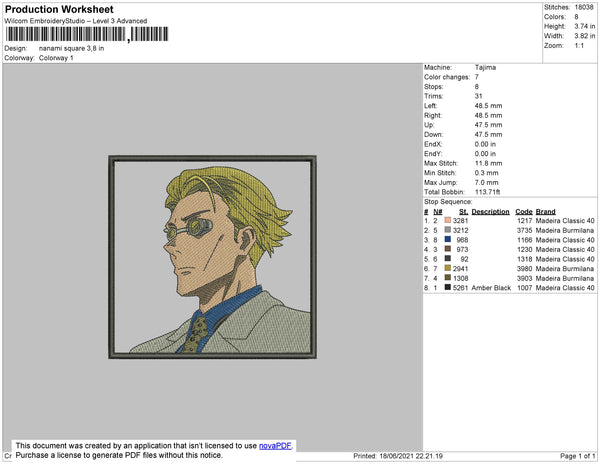600x464 pixels.
Task: Click the code '1007' in the last row
Action: (525, 288)
